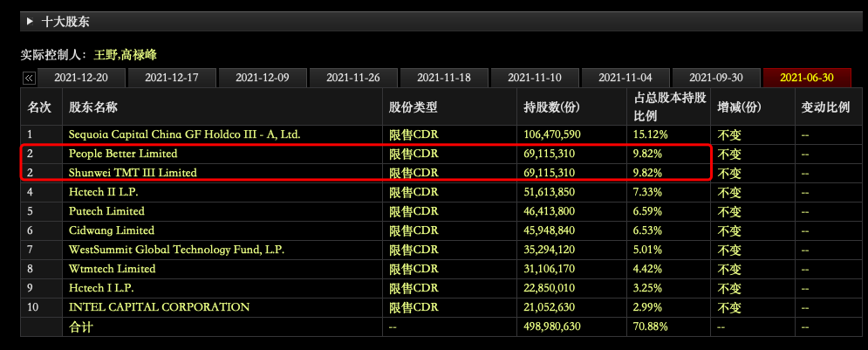868x350 pixels.
Task: Click the 22,850,010 shares value
Action: pos(549,288)
